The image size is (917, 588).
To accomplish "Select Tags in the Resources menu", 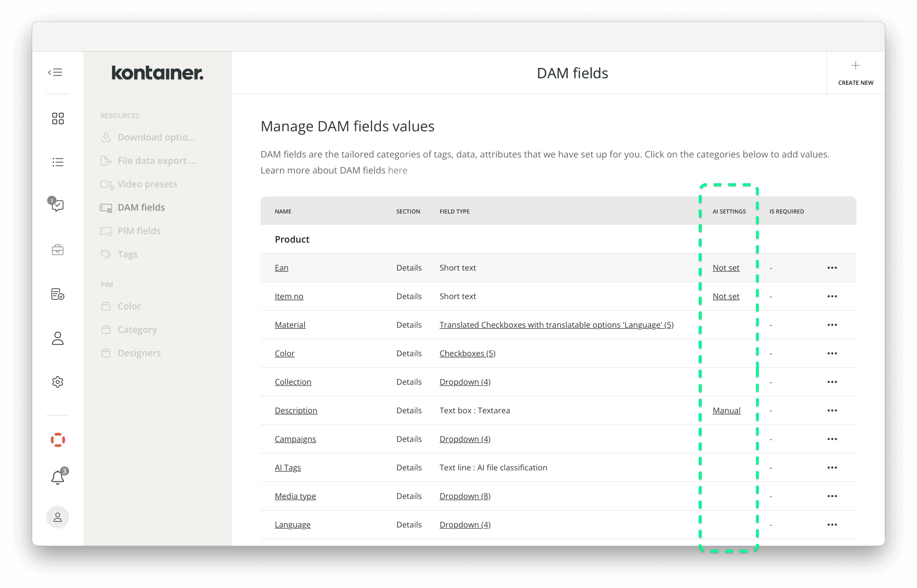I will click(127, 254).
